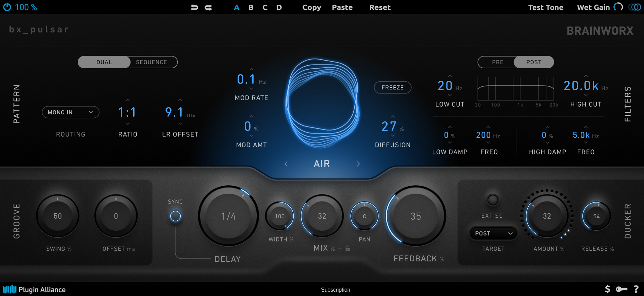The height and width of the screenshot is (296, 644).
Task: Click the AIR reverb type name
Action: point(322,164)
